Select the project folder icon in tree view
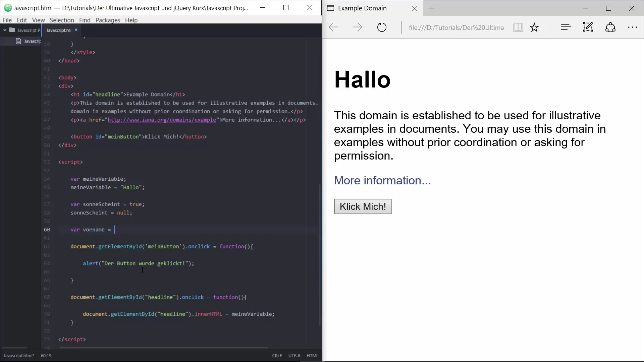This screenshot has width=644, height=362. (x=12, y=30)
